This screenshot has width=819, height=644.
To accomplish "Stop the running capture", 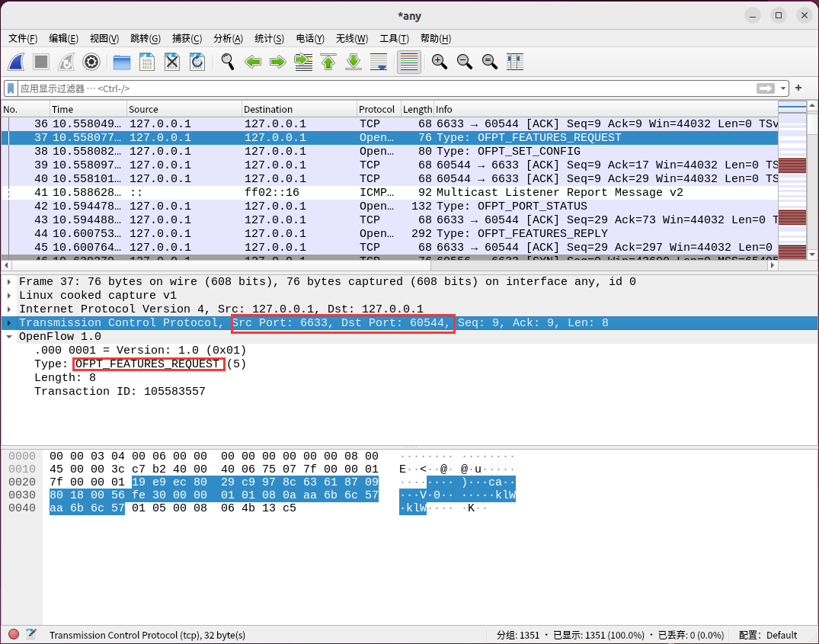I will tap(40, 62).
